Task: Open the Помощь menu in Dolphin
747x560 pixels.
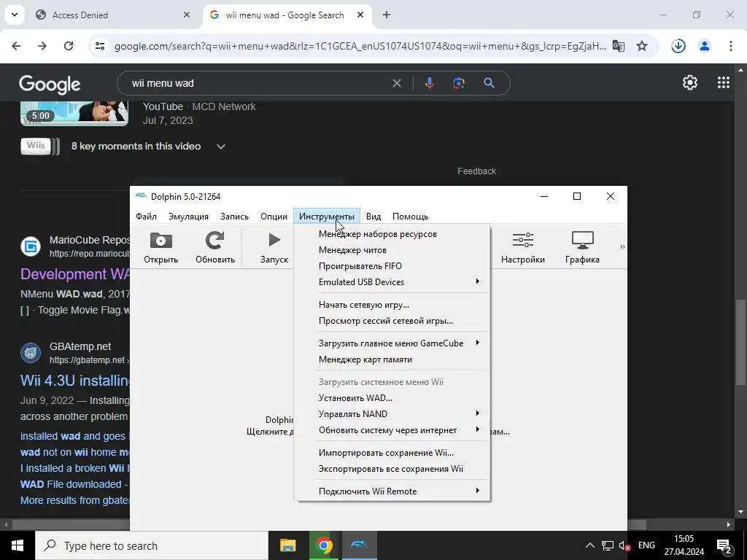Action: point(410,216)
